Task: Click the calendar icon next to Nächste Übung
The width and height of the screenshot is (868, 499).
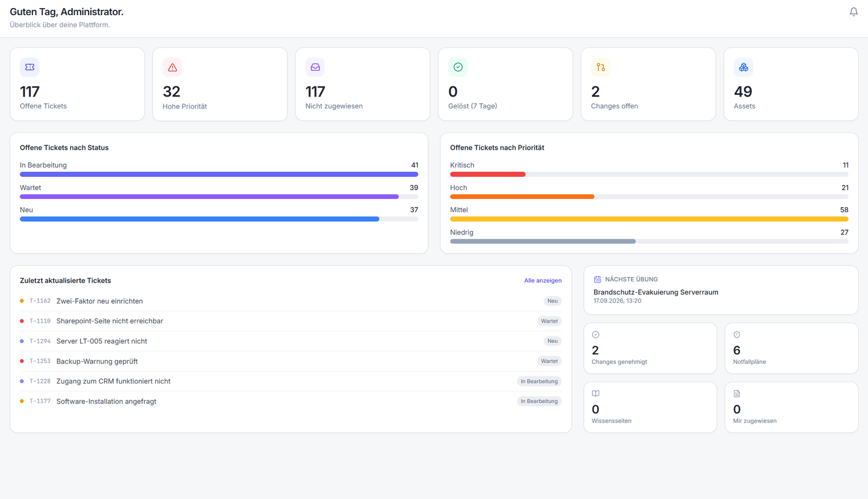Action: (597, 279)
